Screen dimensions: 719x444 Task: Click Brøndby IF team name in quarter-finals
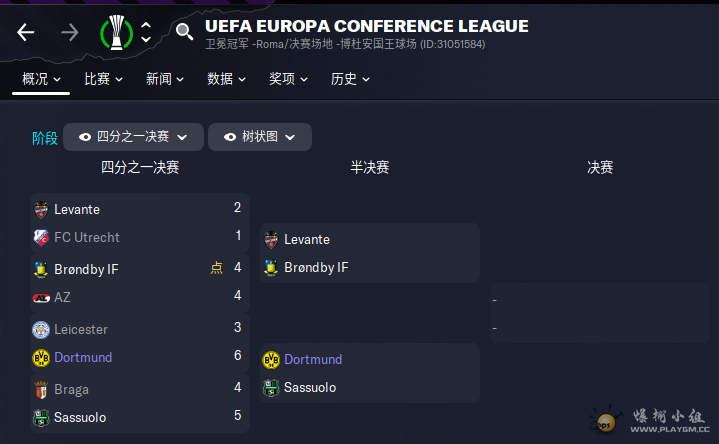pos(86,269)
